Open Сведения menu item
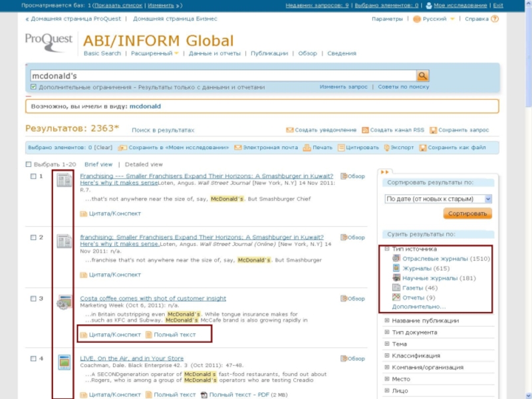532x399 pixels. 342,53
